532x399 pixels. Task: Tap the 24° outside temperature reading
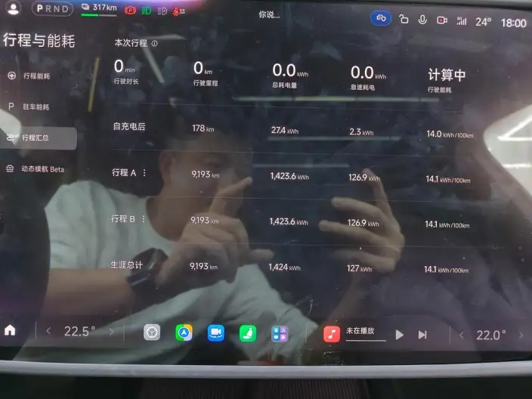(483, 22)
